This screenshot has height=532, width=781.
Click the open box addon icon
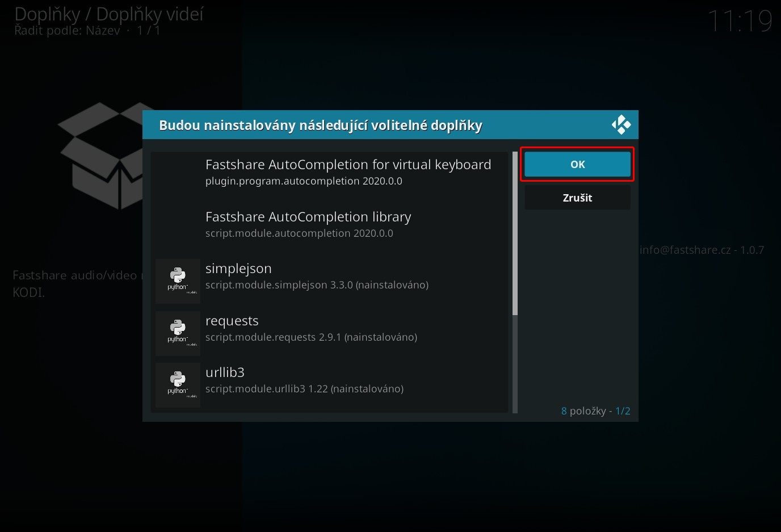[101, 156]
